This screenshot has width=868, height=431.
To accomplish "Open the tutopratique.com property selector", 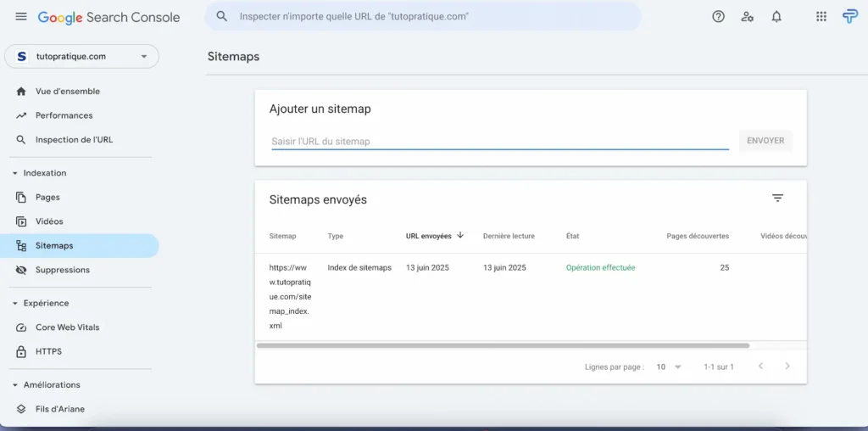I will [81, 57].
